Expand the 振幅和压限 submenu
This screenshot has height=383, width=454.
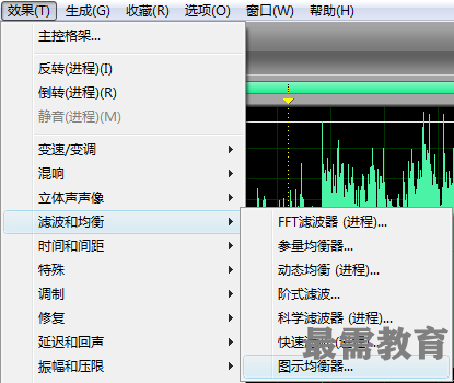(122, 366)
